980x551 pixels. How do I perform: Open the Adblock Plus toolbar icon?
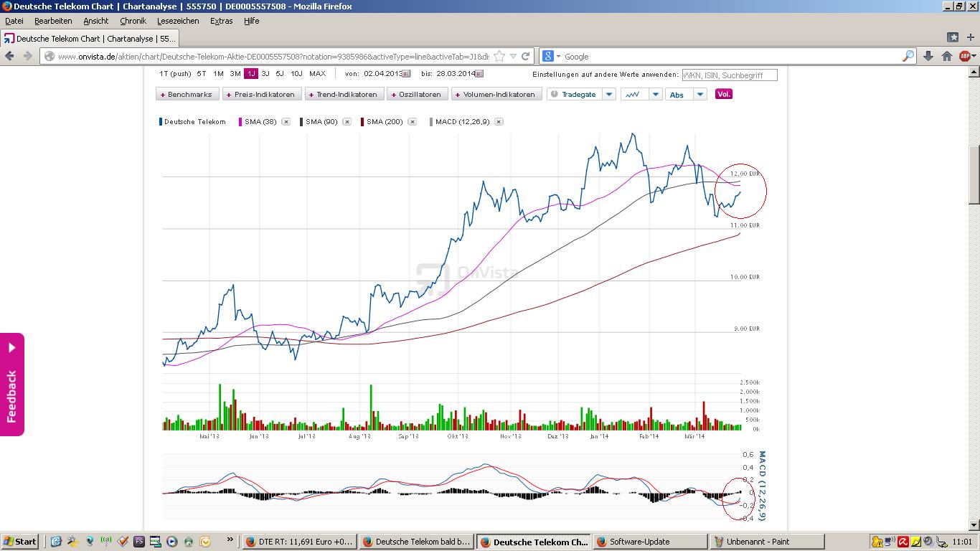[965, 56]
